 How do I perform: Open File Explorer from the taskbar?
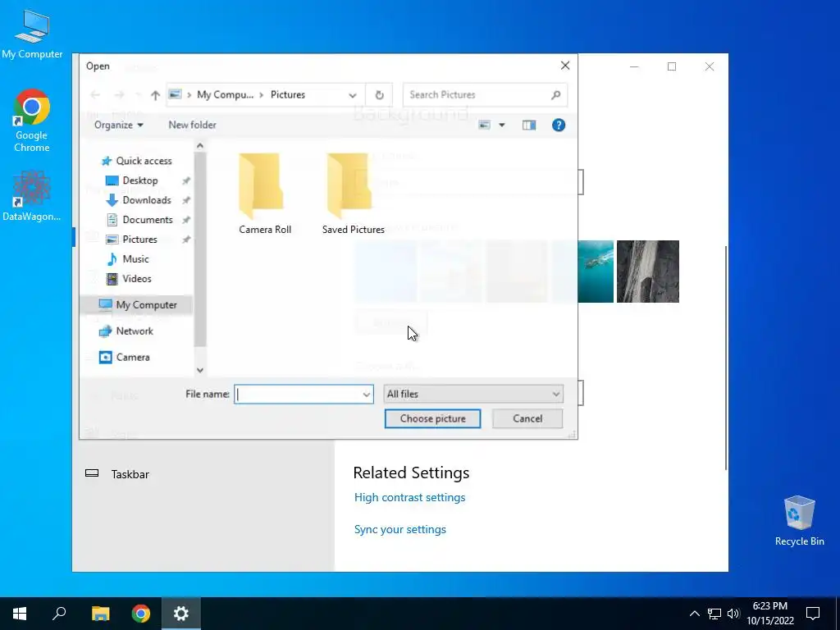(100, 614)
